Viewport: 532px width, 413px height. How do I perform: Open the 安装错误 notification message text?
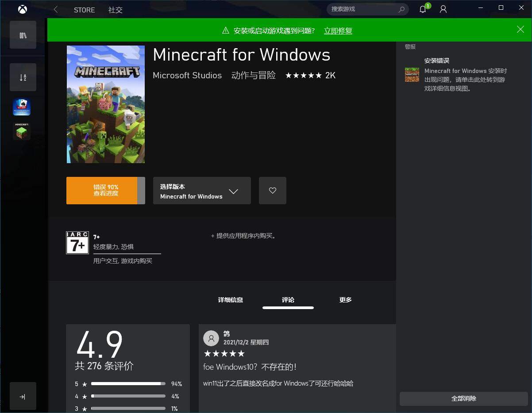tap(466, 80)
